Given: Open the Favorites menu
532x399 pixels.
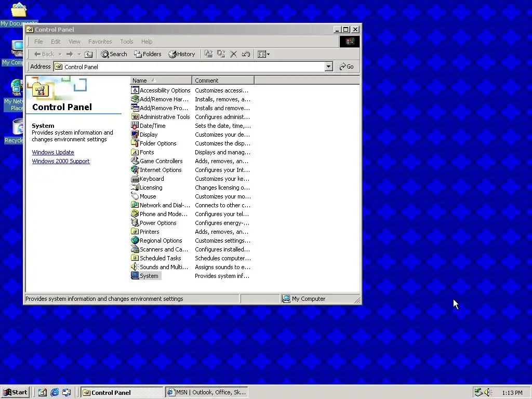Looking at the screenshot, I should (x=100, y=42).
